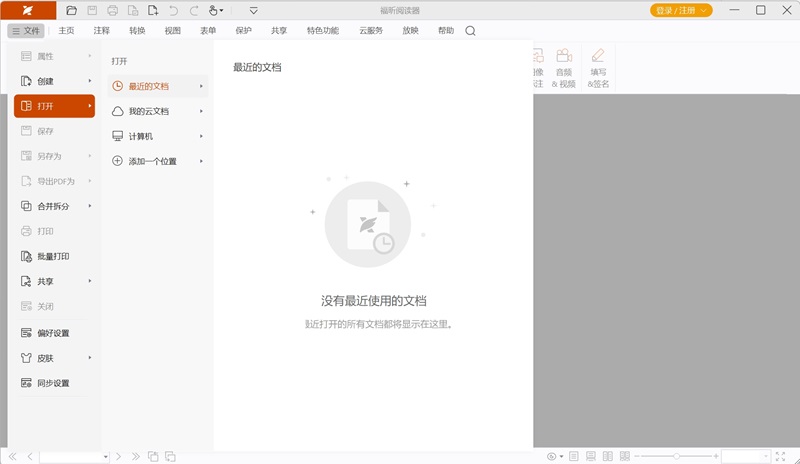The width and height of the screenshot is (800, 464).
Task: Open Preferences (偏好设置) entry
Action: coord(53,333)
